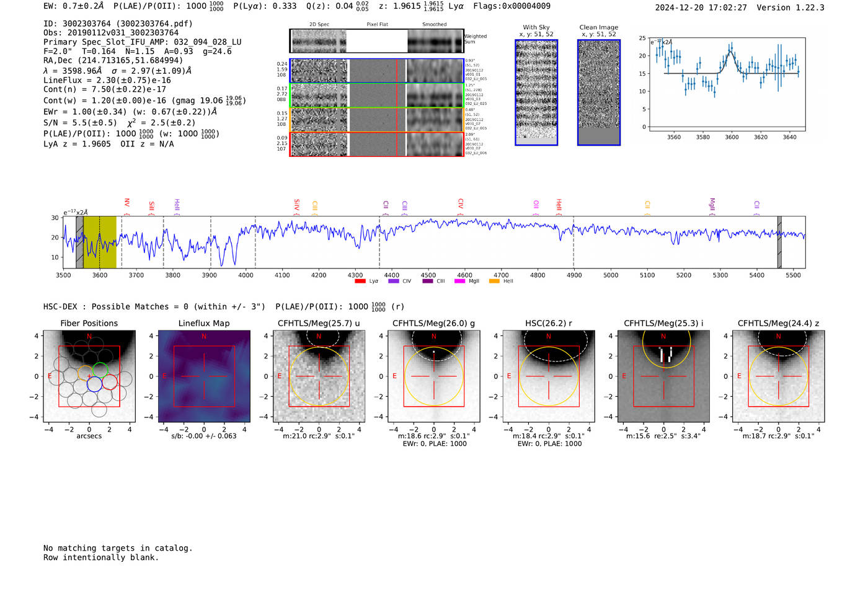
Task: Click the 'm:21.0 rc:2.9"' caption under u image
Action: point(319,436)
